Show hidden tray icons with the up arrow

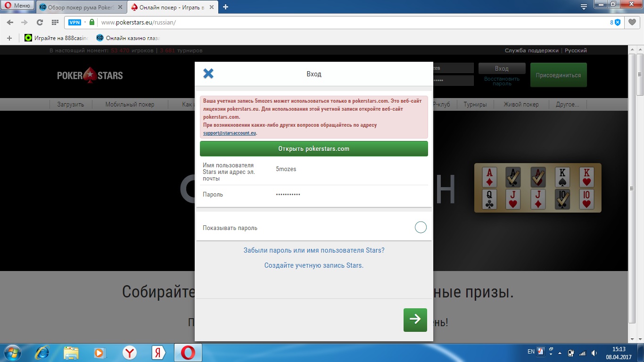pos(560,353)
